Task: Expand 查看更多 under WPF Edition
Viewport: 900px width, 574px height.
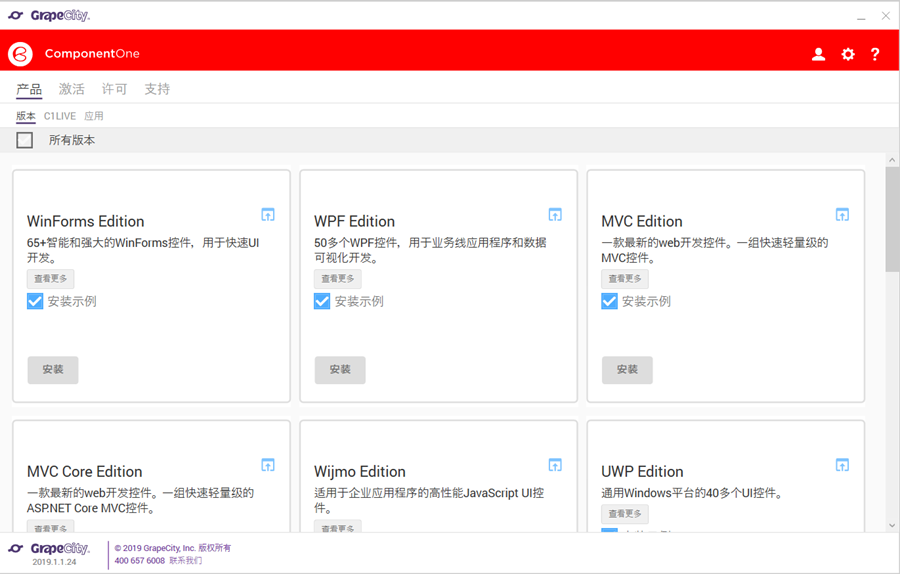Action: click(x=337, y=279)
